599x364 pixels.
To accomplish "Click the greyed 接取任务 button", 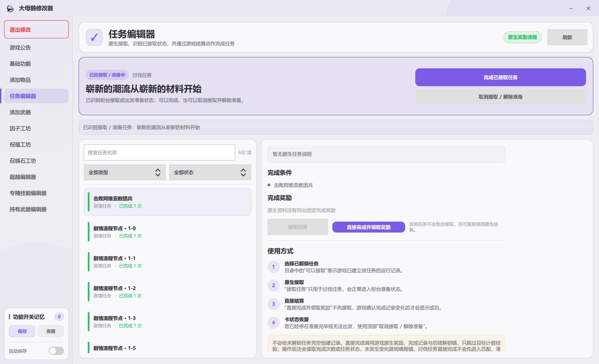I will pos(297,227).
